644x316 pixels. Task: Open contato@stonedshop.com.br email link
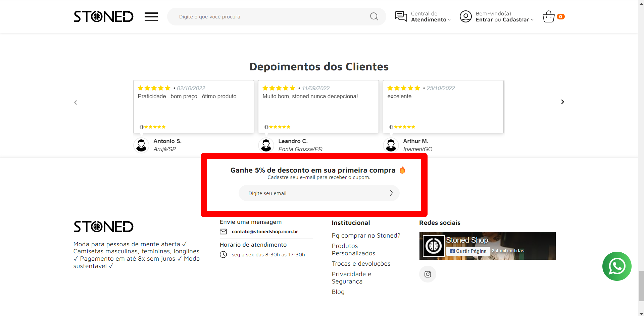(265, 232)
